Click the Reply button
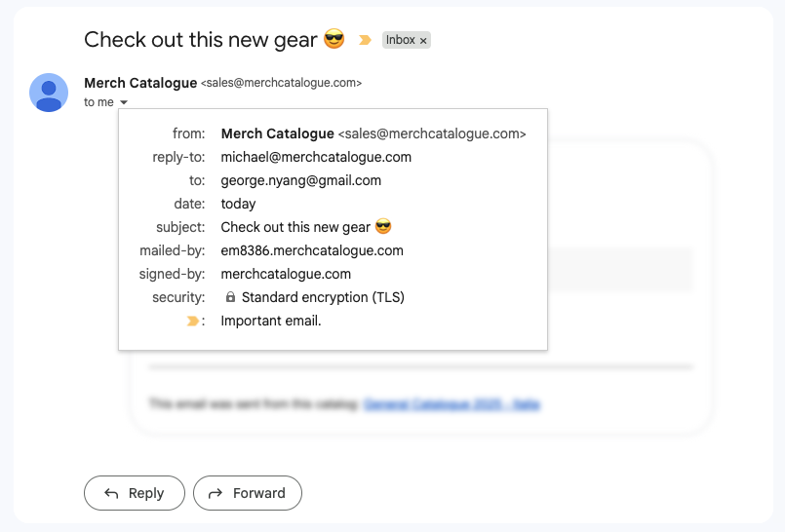 tap(135, 493)
